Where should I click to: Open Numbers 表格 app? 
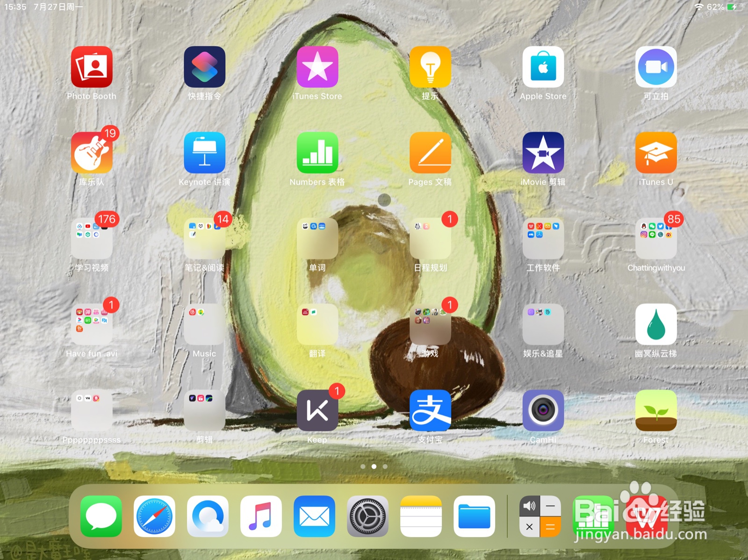point(317,153)
